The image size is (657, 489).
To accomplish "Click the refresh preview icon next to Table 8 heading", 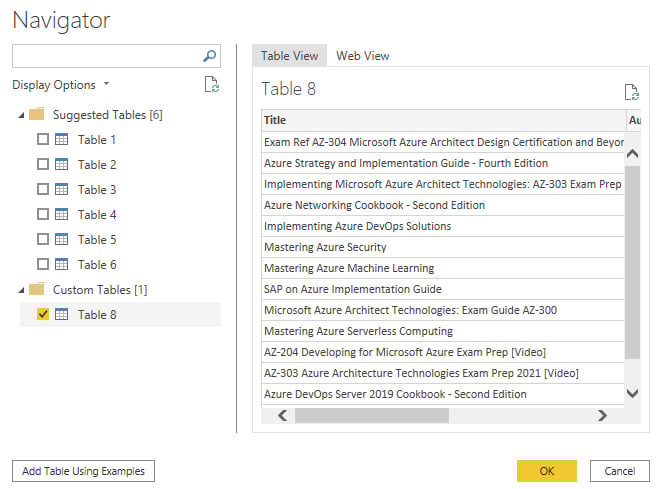I will pos(631,92).
